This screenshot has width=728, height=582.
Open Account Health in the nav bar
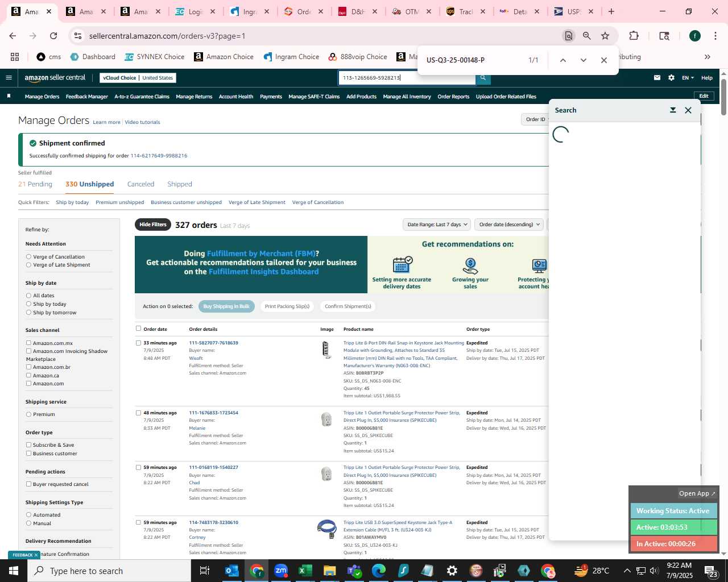click(x=236, y=97)
